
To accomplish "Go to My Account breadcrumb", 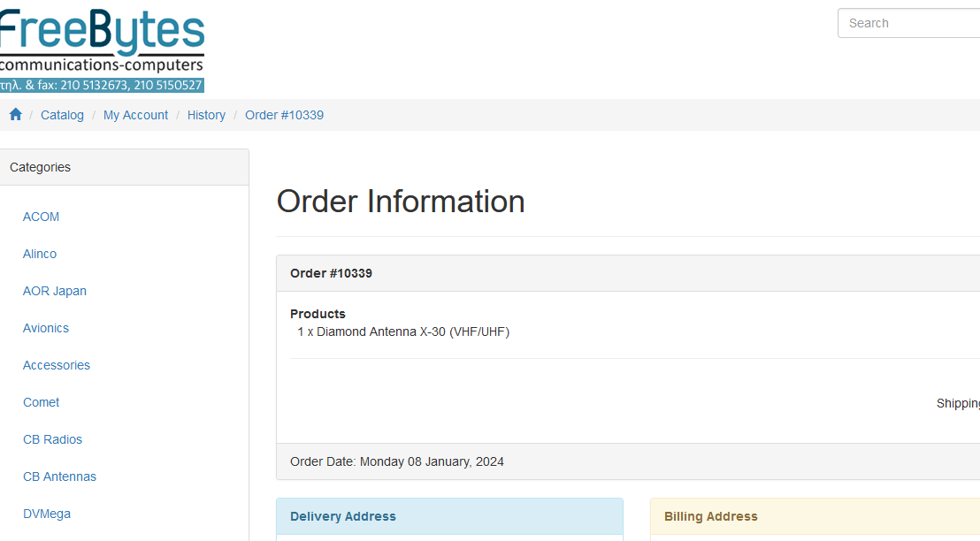I will 135,115.
